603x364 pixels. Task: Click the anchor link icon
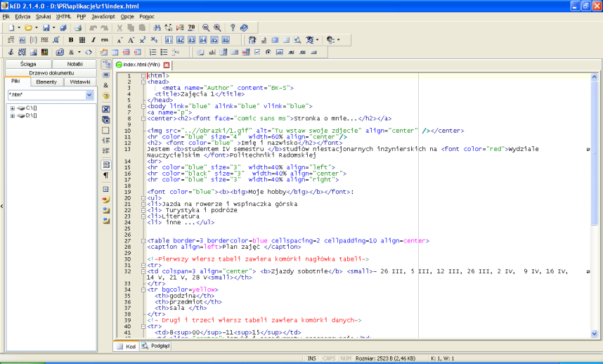11,52
